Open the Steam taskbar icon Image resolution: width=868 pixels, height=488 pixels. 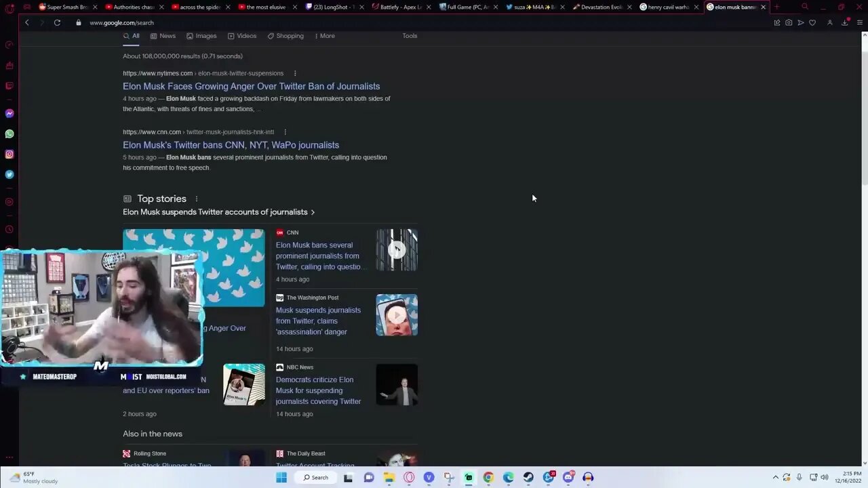click(528, 477)
